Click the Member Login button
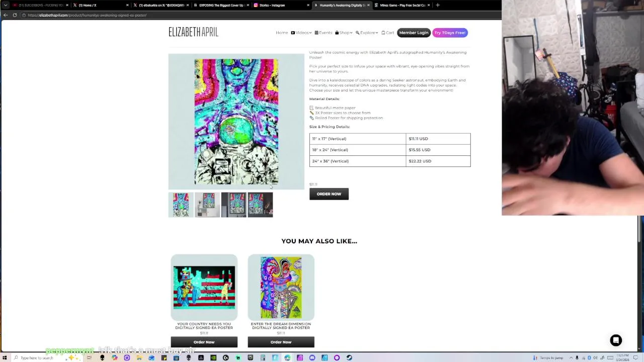The width and height of the screenshot is (644, 362). click(414, 33)
